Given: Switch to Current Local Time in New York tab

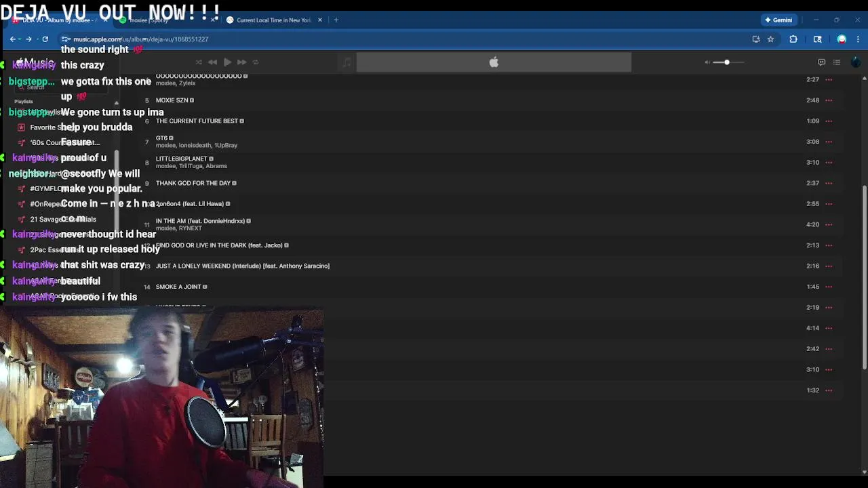Looking at the screenshot, I should [x=273, y=20].
